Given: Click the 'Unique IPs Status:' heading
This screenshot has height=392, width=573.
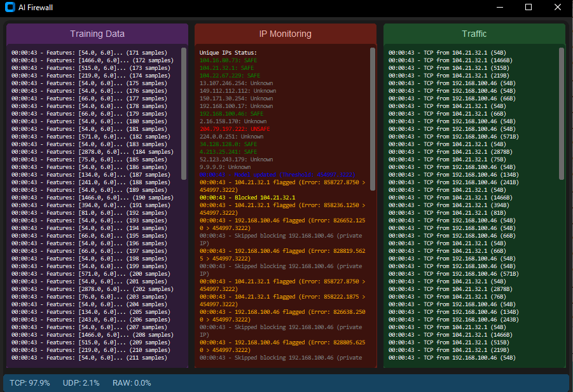Looking at the screenshot, I should coord(228,53).
